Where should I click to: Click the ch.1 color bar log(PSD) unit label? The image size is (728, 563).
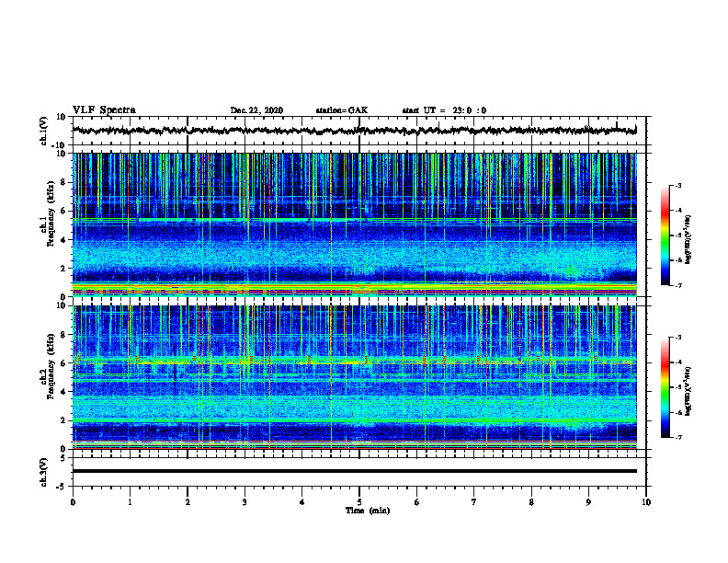point(688,240)
